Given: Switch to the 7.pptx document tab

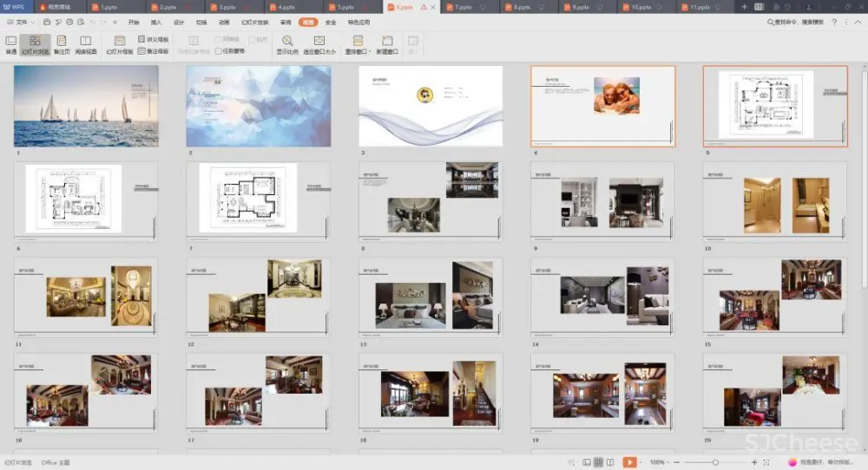Looking at the screenshot, I should tap(464, 7).
